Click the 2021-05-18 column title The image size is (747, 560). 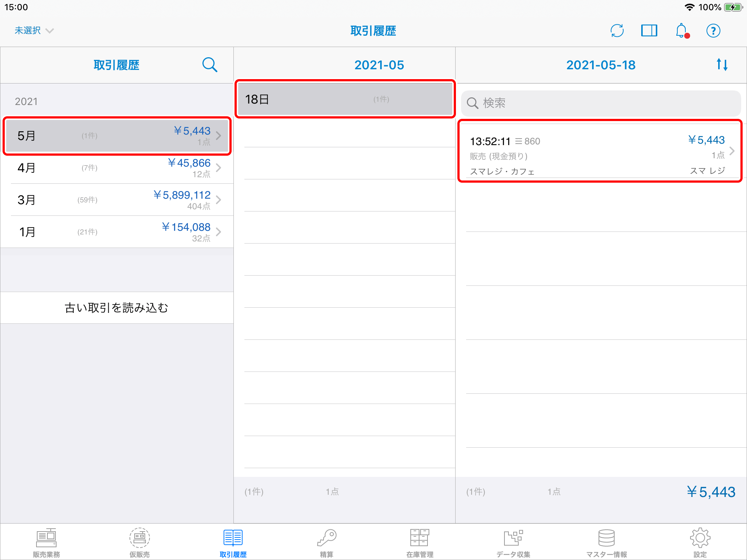click(601, 65)
